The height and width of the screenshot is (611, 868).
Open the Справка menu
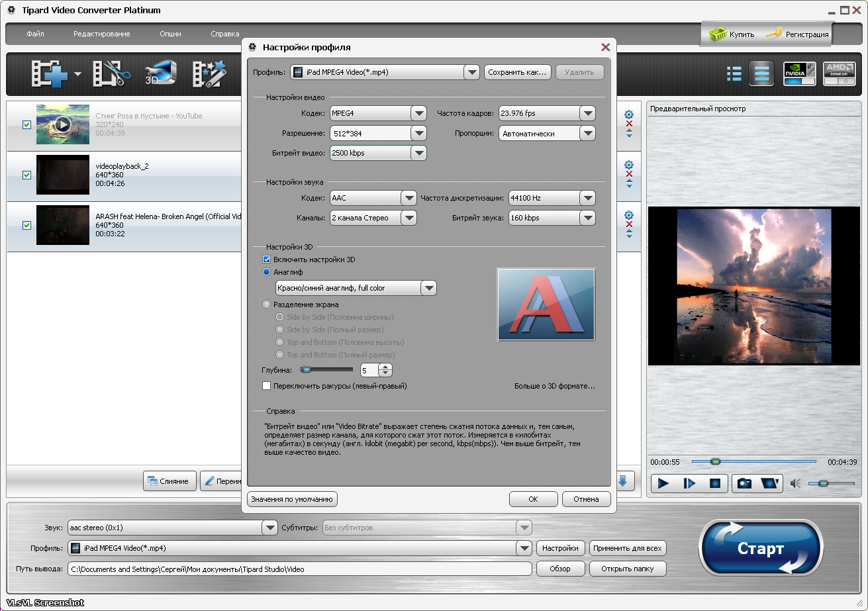(225, 34)
